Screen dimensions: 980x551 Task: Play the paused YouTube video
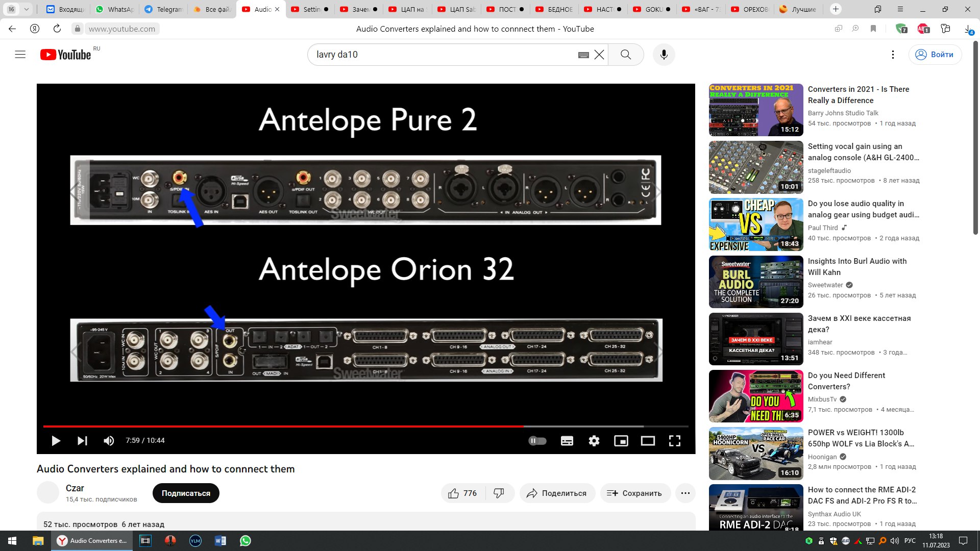point(56,441)
